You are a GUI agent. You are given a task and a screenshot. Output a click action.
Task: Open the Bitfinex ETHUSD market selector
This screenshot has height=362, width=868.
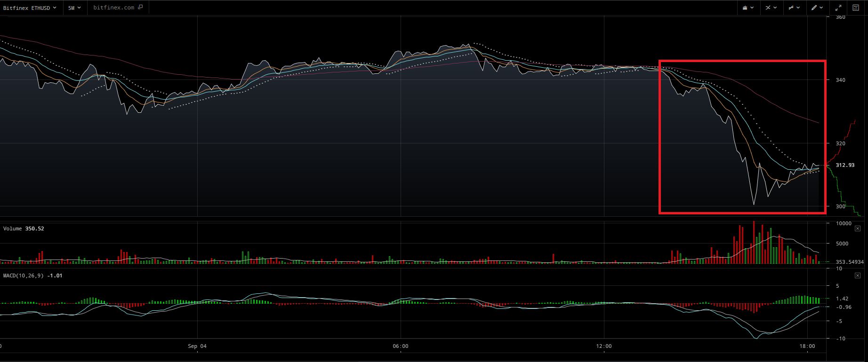click(x=30, y=8)
